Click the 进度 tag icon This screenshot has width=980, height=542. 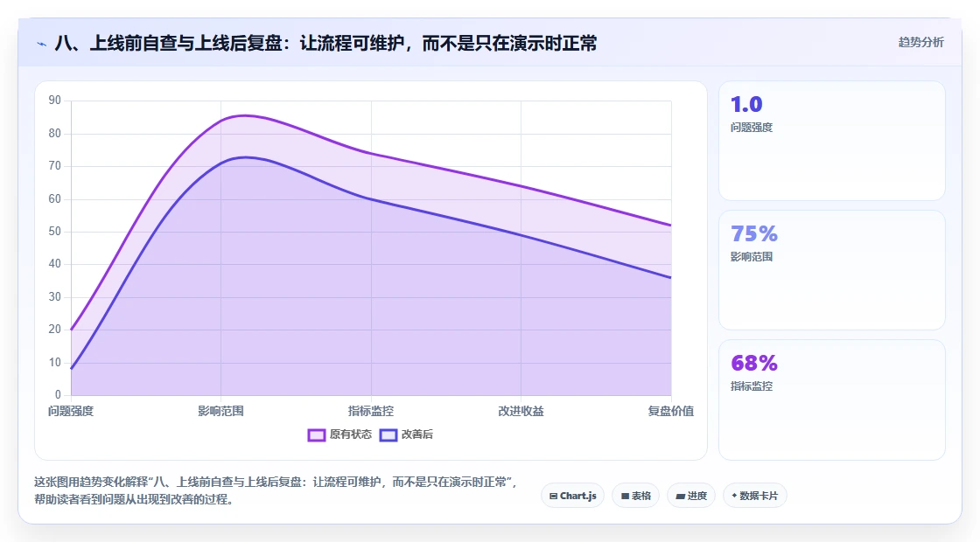point(681,497)
